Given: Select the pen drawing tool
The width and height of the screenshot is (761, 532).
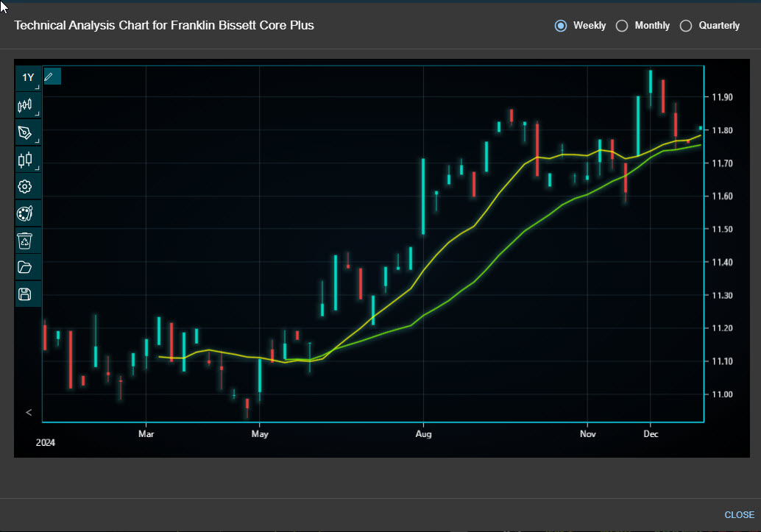Looking at the screenshot, I should [26, 132].
